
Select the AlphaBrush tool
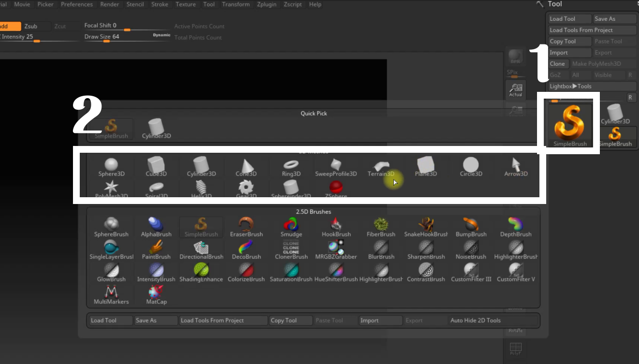[x=156, y=227]
